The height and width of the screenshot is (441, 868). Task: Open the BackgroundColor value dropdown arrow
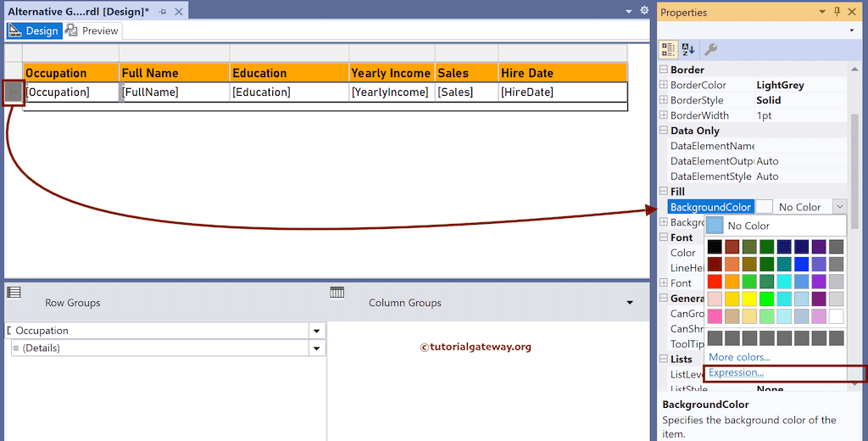[x=840, y=207]
